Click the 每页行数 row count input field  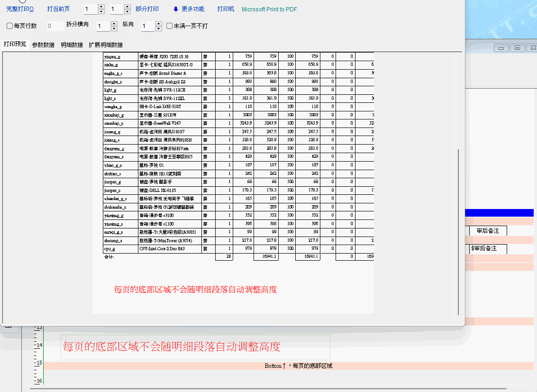pos(55,26)
